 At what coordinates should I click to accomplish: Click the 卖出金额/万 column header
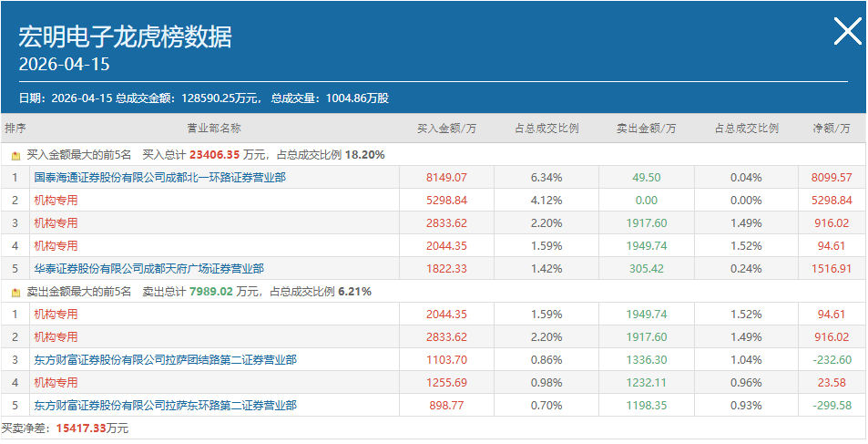[x=647, y=129]
